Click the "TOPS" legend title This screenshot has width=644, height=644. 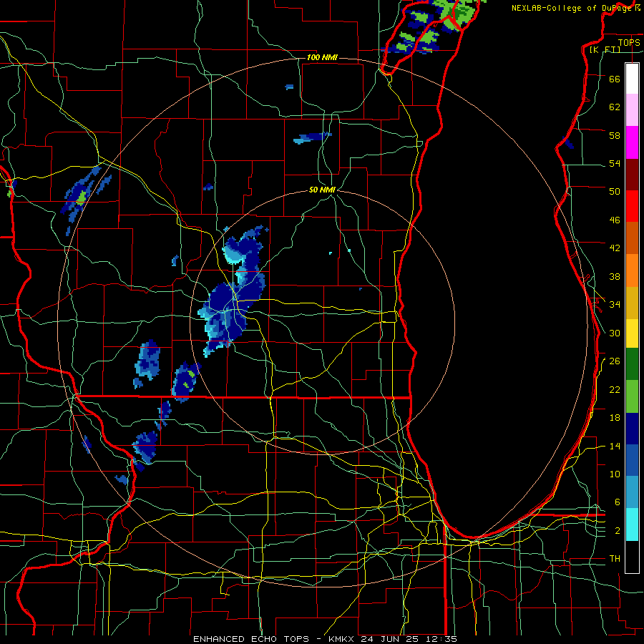point(629,42)
